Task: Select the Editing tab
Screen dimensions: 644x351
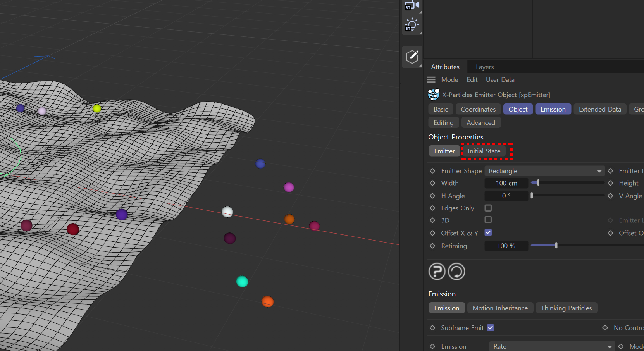Action: point(443,122)
